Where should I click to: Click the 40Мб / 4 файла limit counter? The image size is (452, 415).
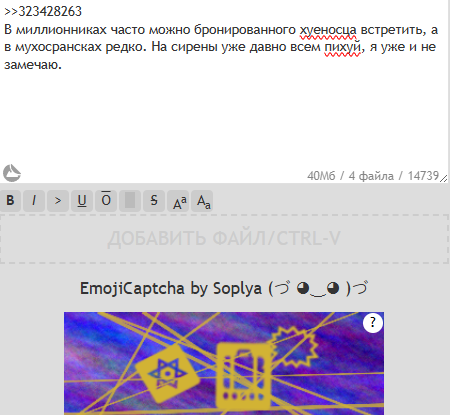coord(373,176)
